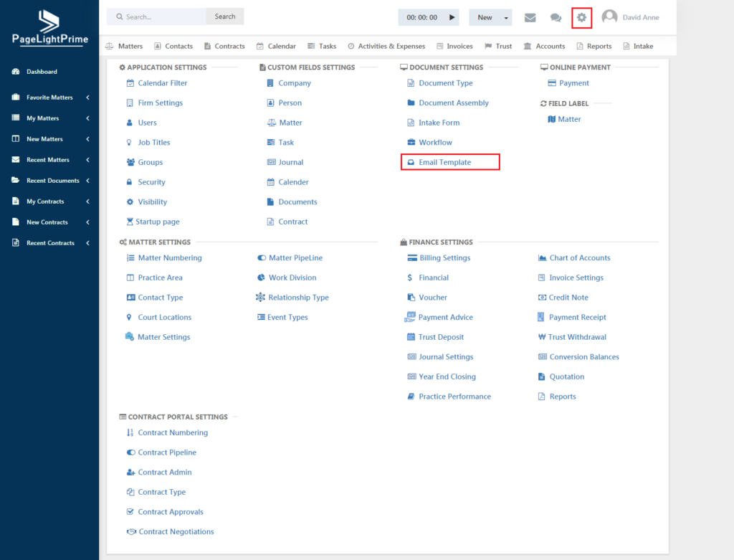Expand Recent Contracts chevron in sidebar
Screen dimensions: 734x560
[88, 243]
